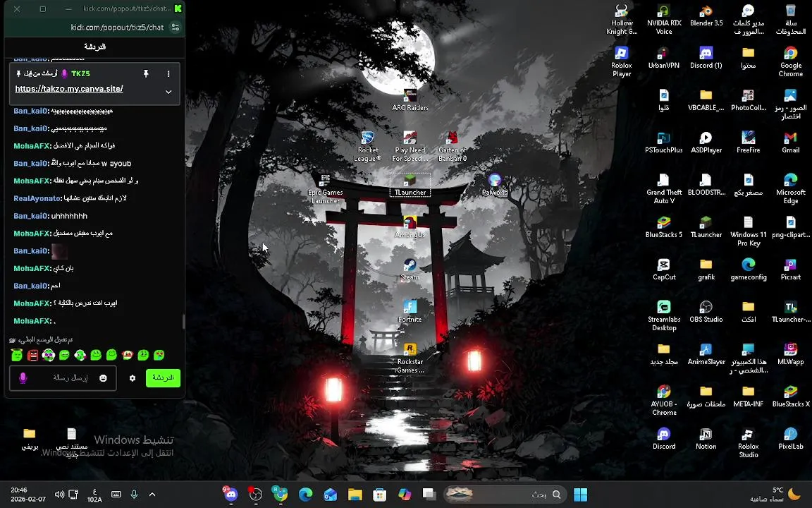The width and height of the screenshot is (812, 508).
Task: Open PixelLab desktop icon
Action: pos(790,439)
